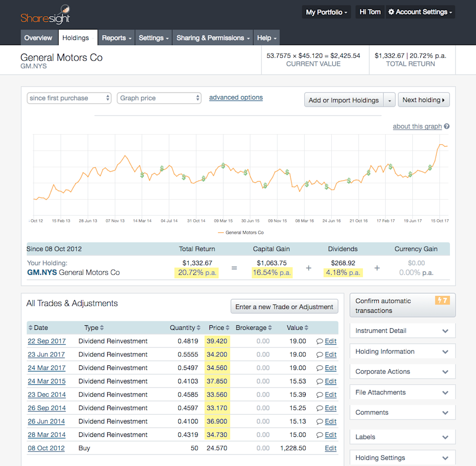Viewport: 476px width, 466px height.
Task: Edit the 24 Mar 2015 dividend reinvestment
Action: pos(331,381)
